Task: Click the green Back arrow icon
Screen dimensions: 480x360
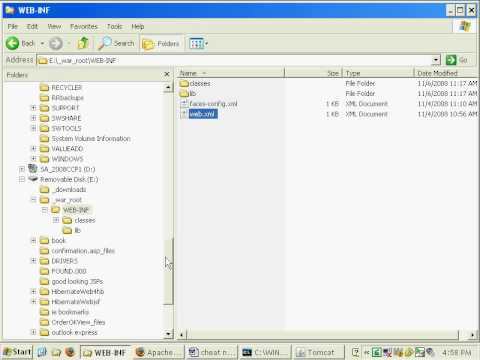Action: pos(13,43)
